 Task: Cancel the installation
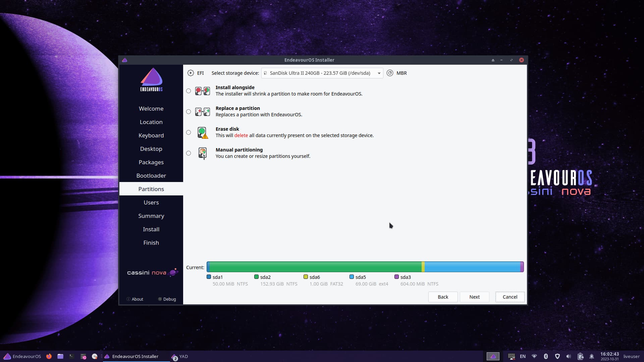510,297
